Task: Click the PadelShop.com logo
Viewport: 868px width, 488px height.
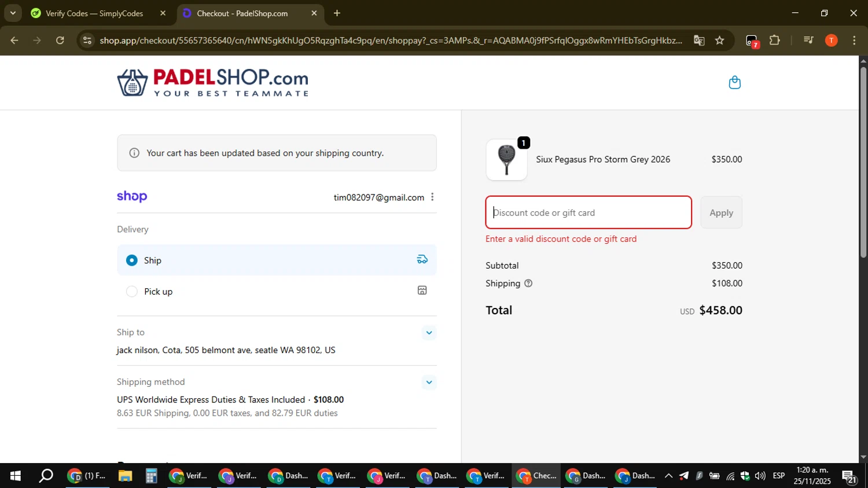Action: (x=213, y=83)
